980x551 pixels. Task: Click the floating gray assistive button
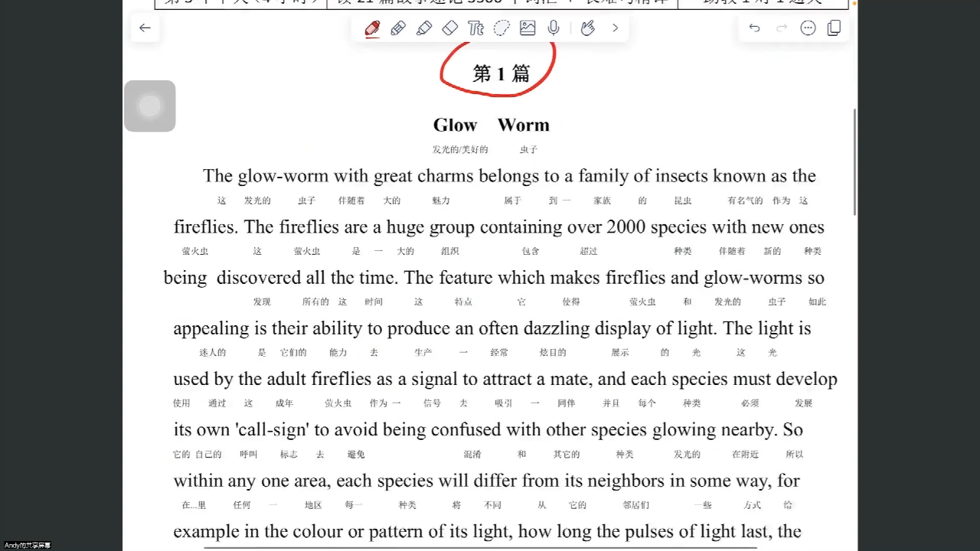150,106
